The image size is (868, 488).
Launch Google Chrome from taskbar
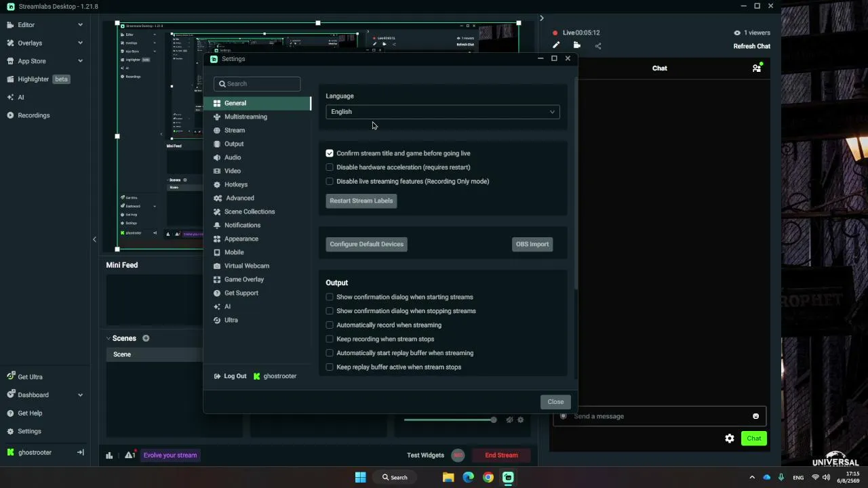point(488,477)
